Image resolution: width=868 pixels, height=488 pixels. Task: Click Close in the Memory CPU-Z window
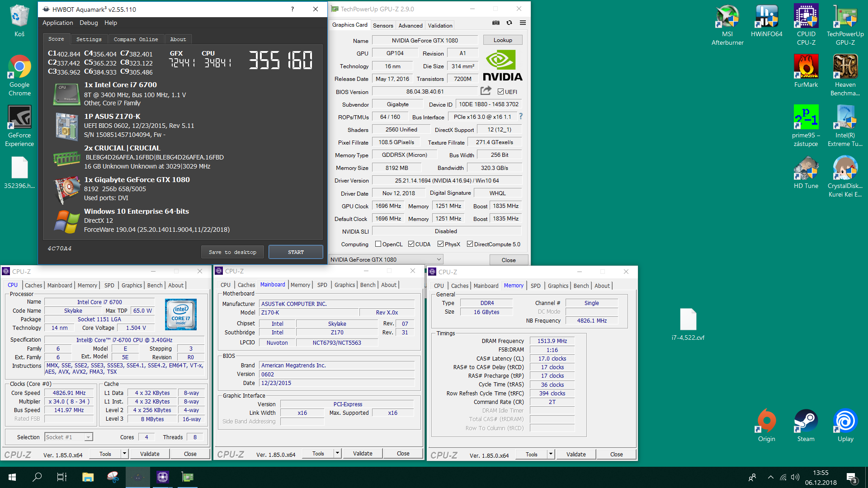point(616,454)
